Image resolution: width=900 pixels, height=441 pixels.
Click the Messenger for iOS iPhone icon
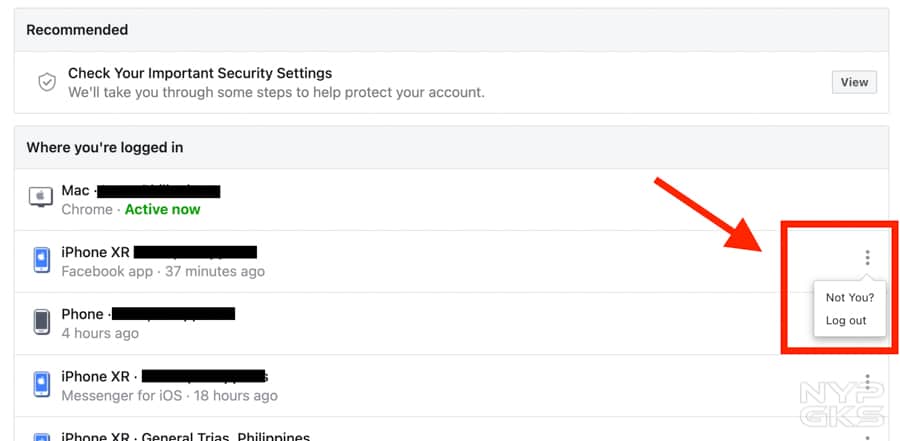coord(41,385)
